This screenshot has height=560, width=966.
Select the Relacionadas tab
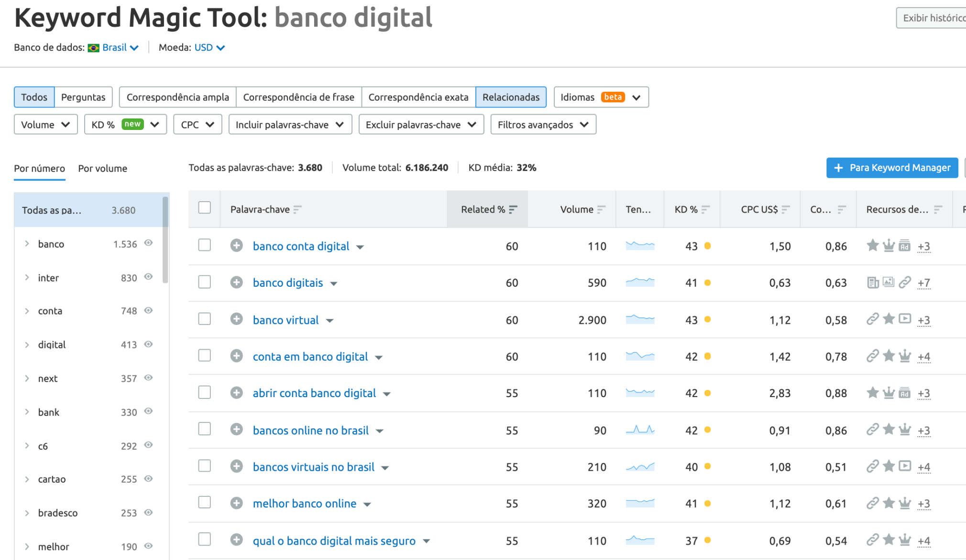[511, 97]
